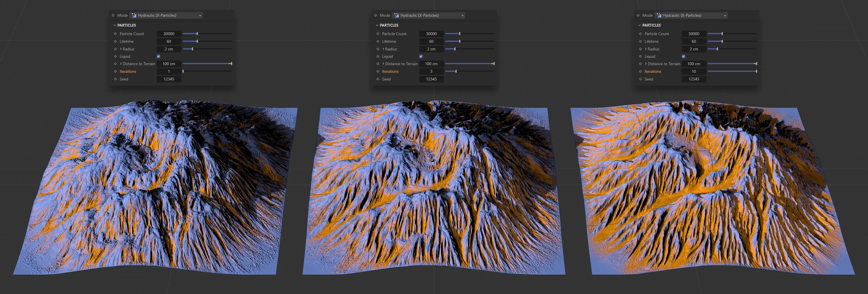Toggle the Liquid checkbox in the right panel
This screenshot has height=294, width=868.
[x=683, y=56]
